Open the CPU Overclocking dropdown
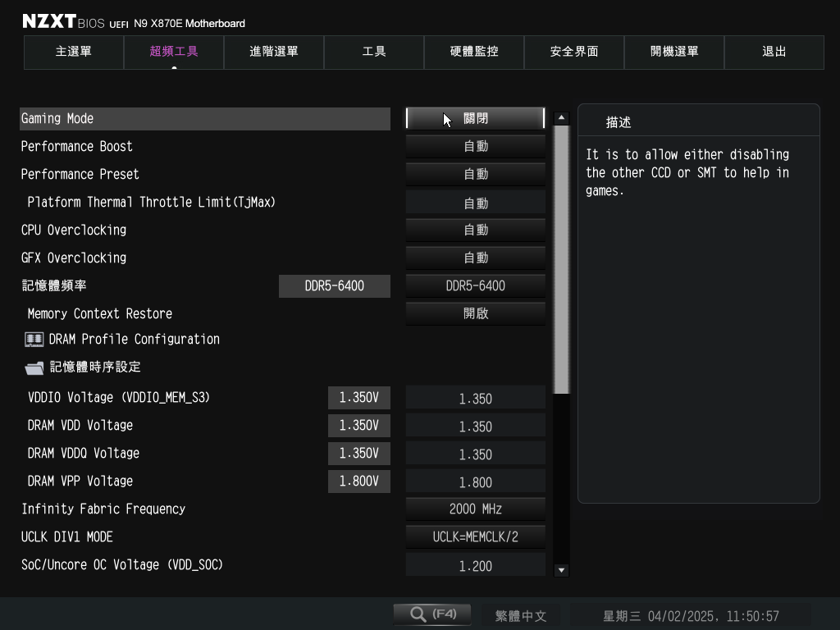Viewport: 840px width, 630px height. tap(476, 230)
